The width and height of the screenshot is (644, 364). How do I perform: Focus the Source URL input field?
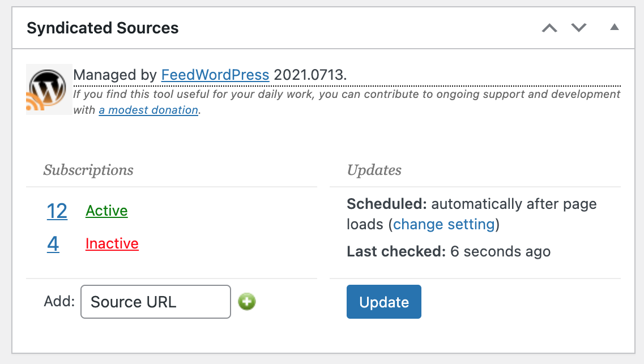coord(156,302)
